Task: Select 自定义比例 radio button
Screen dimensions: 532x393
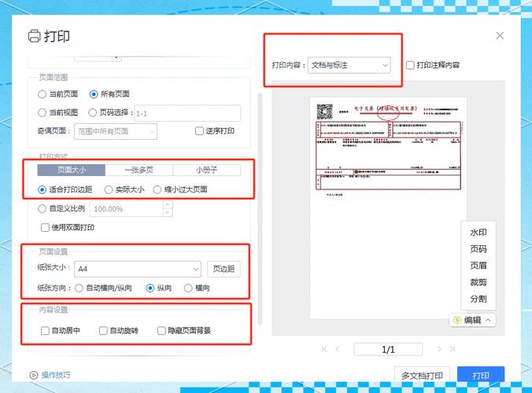Action: point(42,209)
